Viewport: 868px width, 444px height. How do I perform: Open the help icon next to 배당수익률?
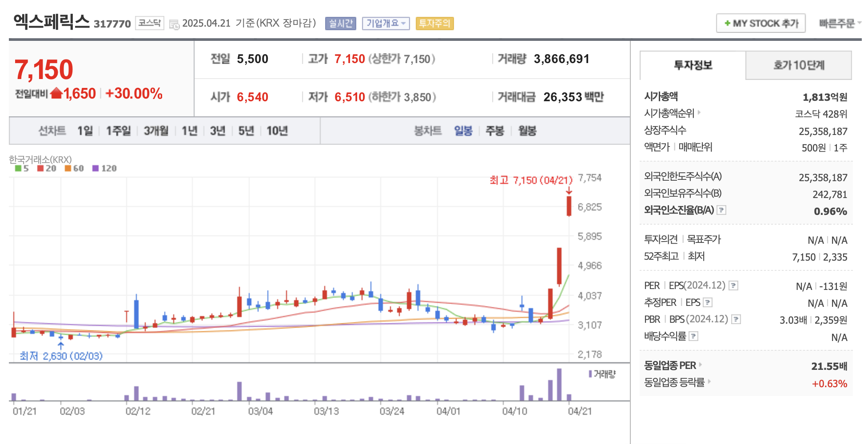pos(693,337)
